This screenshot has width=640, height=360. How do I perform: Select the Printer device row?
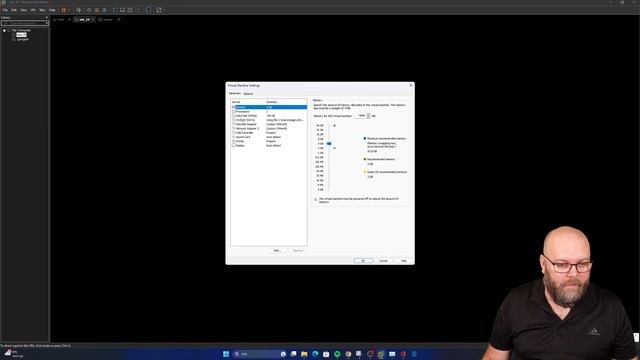269,141
